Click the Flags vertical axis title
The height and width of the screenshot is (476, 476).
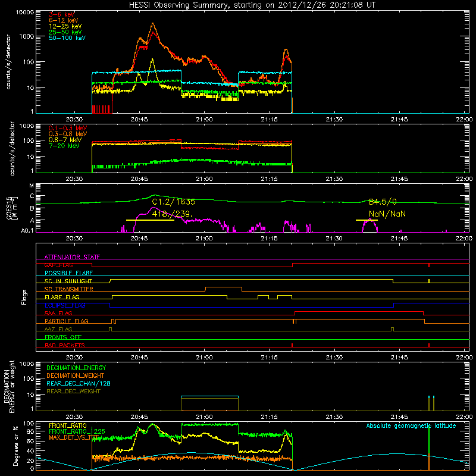tap(24, 297)
